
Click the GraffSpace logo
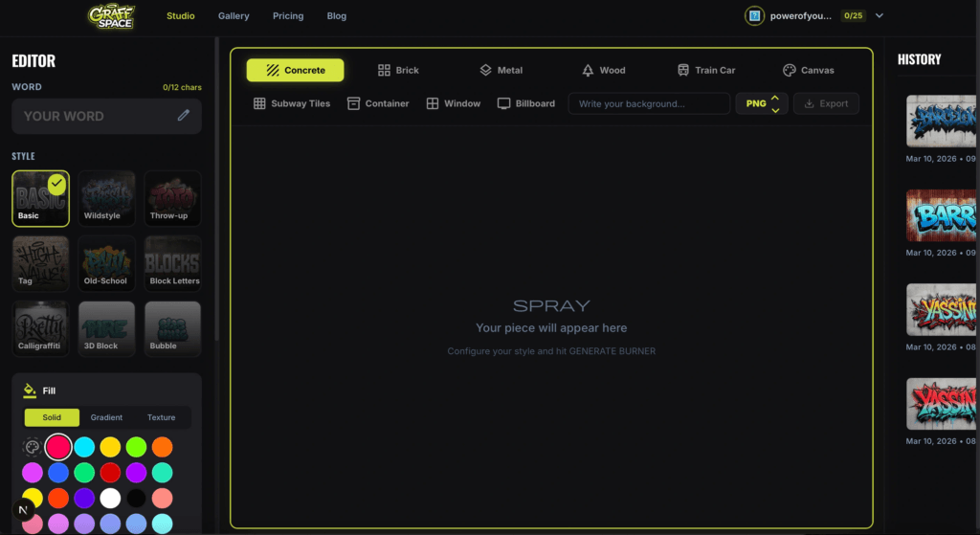[x=112, y=15]
